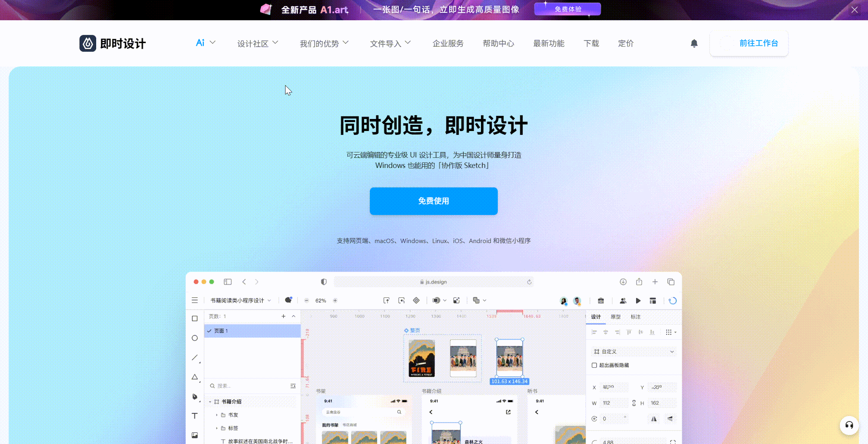This screenshot has height=444, width=868.
Task: Click the browser sidebar toggle icon in mockup
Action: click(x=228, y=282)
